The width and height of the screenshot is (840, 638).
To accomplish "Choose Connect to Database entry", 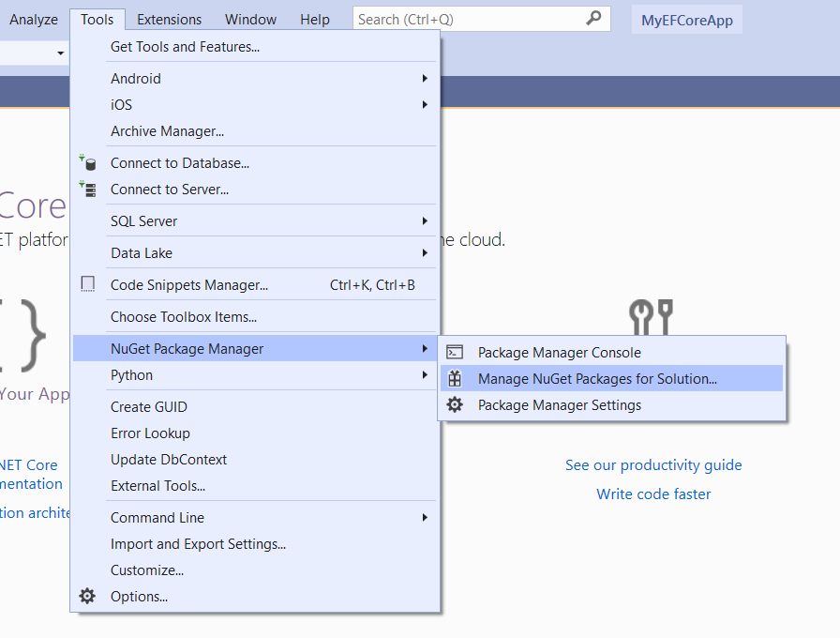I will pos(255,163).
